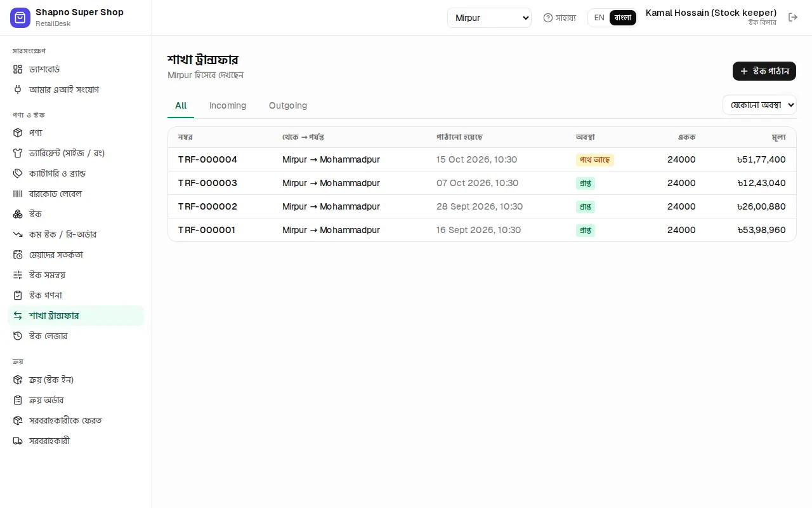Image resolution: width=812 pixels, height=508 pixels.
Task: Click the স্টক পাঠান button
Action: click(x=764, y=71)
